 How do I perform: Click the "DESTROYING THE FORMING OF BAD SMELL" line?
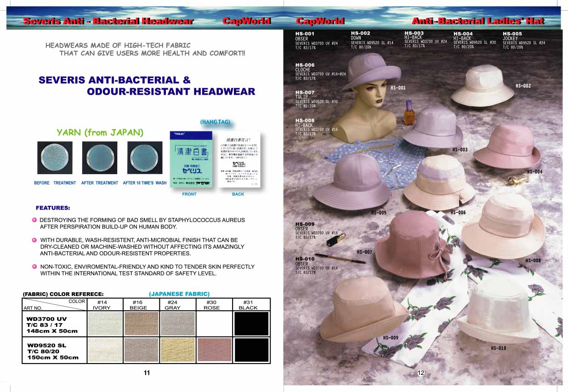[142, 220]
